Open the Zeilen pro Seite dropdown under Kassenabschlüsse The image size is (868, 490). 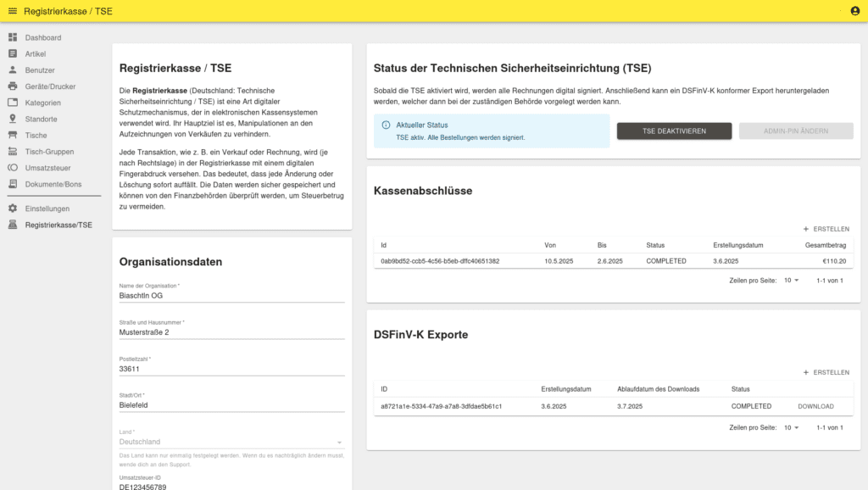(792, 280)
